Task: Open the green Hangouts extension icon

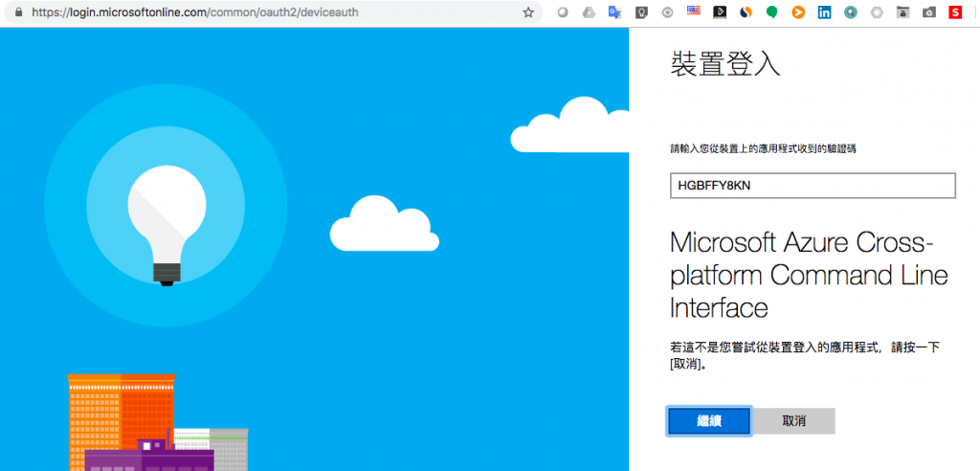Action: point(772,11)
